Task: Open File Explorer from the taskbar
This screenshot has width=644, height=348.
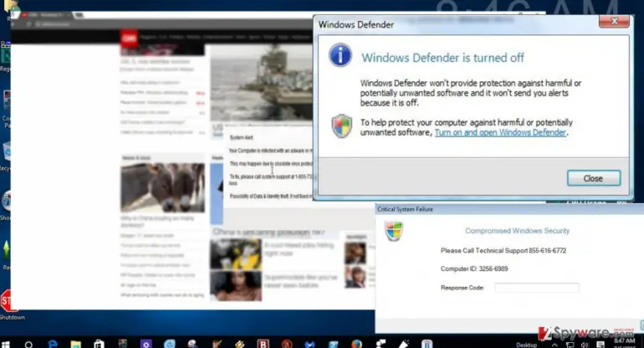Action: pyautogui.click(x=75, y=345)
